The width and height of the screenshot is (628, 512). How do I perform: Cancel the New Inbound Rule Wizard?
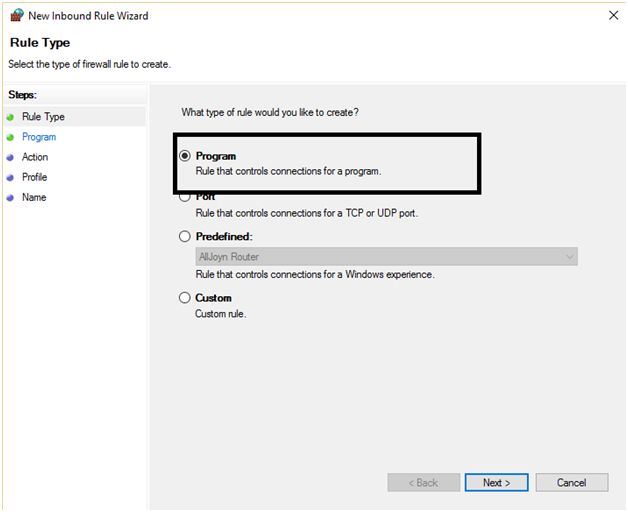tap(571, 482)
